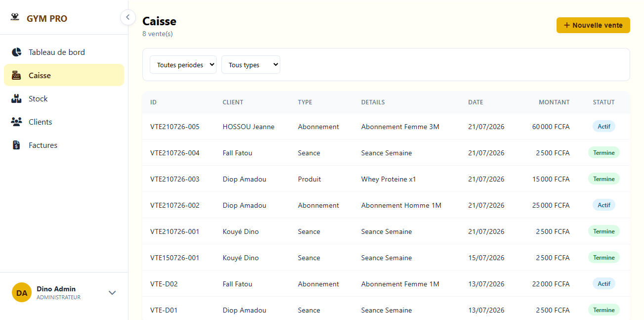644x320 pixels.
Task: Click the Stock boxes icon
Action: click(x=16, y=98)
